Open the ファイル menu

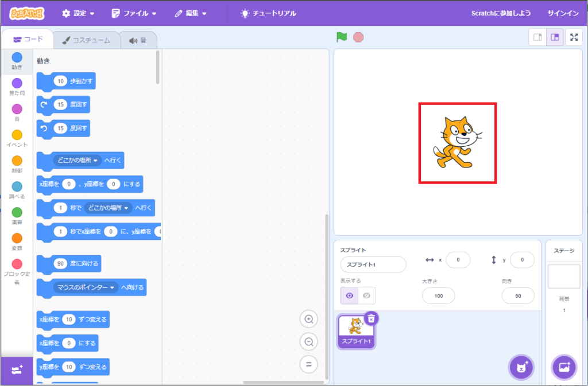[134, 13]
